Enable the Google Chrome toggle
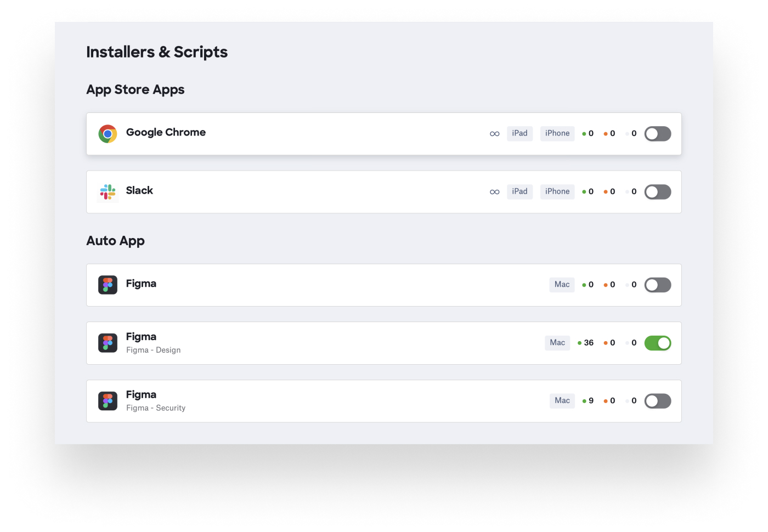 click(x=657, y=134)
